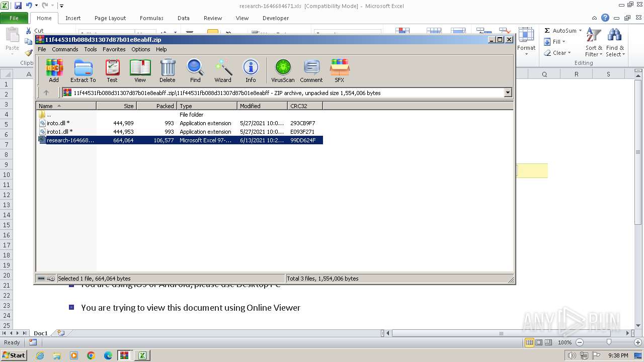Image resolution: width=644 pixels, height=362 pixels.
Task: Open the Fill dropdown in Editing group
Action: (564, 42)
